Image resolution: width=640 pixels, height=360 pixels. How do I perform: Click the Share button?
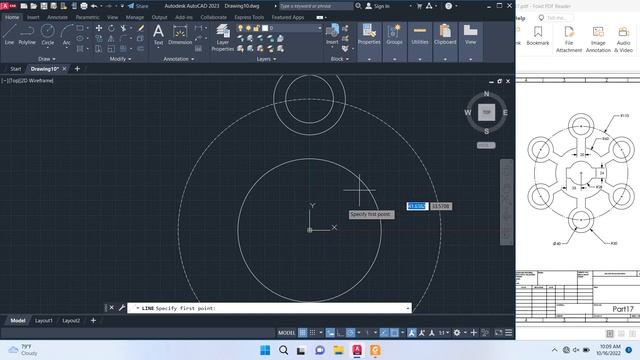point(138,6)
